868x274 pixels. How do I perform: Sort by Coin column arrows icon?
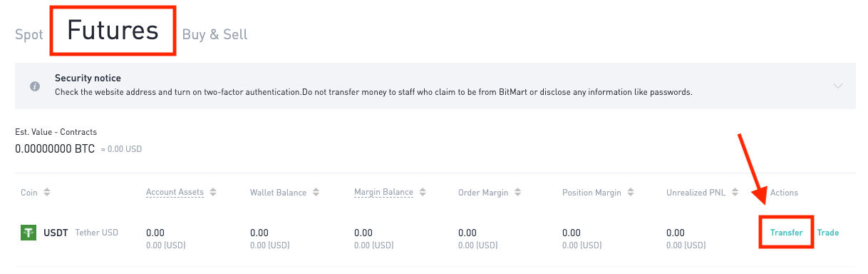(x=47, y=193)
